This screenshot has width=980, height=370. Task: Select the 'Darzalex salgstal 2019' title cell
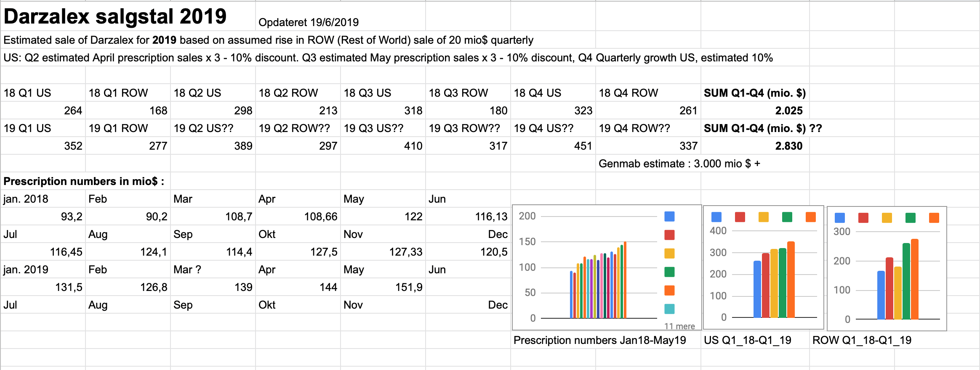[128, 16]
